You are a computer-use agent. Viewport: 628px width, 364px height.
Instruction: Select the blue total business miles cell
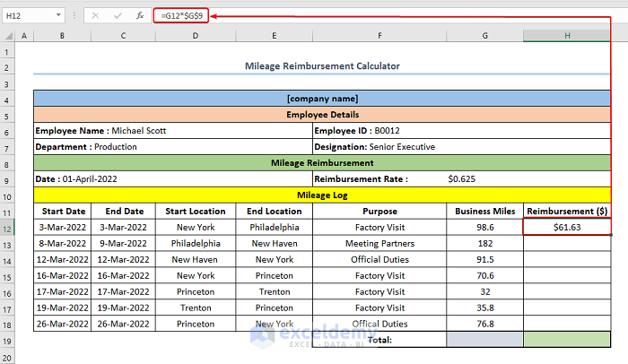coord(485,340)
